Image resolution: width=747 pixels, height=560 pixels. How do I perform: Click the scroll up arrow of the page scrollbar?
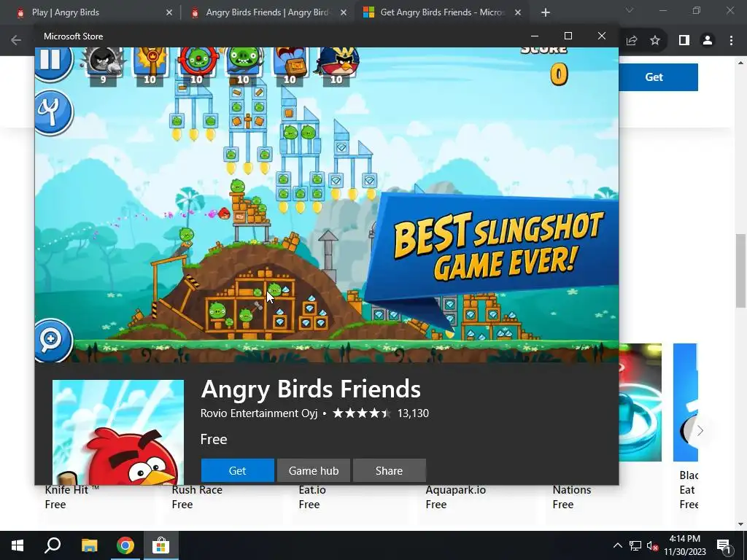coord(740,63)
